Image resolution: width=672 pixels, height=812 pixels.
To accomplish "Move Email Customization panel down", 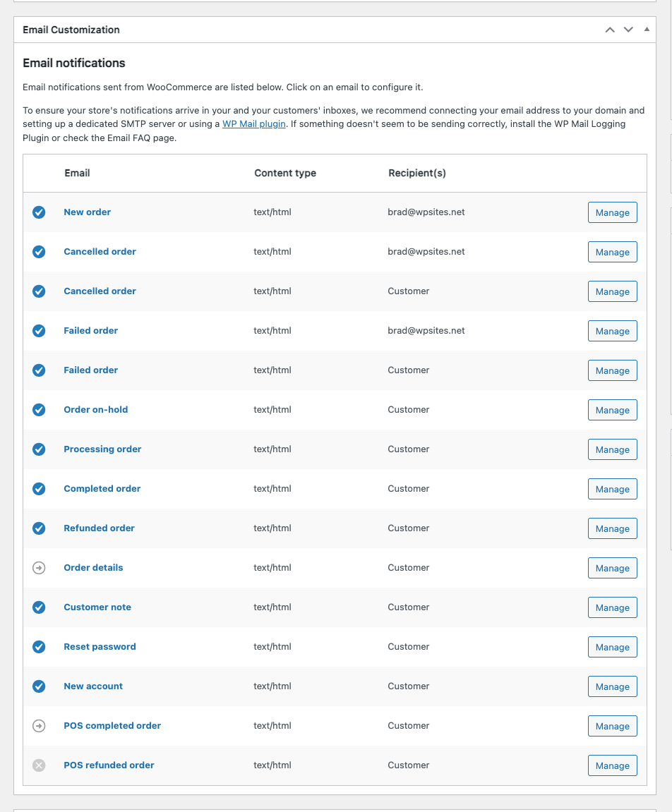I will [x=628, y=30].
